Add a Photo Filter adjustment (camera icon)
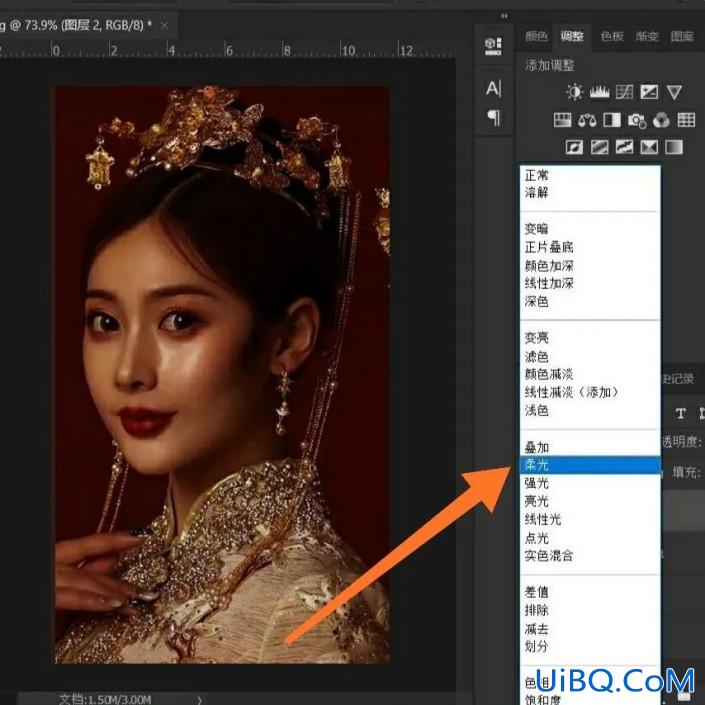This screenshot has height=705, width=705. tap(637, 120)
